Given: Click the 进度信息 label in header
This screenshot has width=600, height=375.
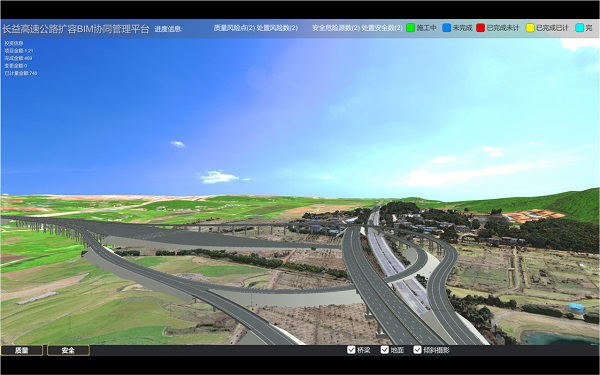Looking at the screenshot, I should (168, 29).
